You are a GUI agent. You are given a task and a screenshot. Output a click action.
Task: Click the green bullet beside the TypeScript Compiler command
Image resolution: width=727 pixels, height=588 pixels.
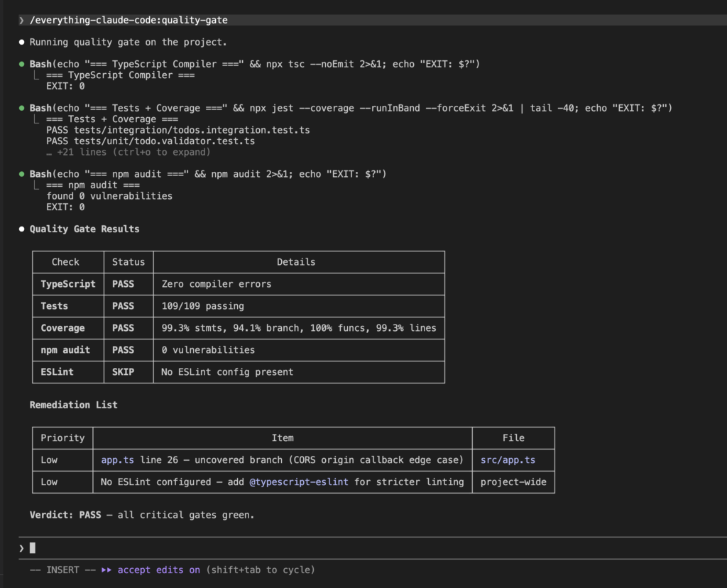point(22,65)
